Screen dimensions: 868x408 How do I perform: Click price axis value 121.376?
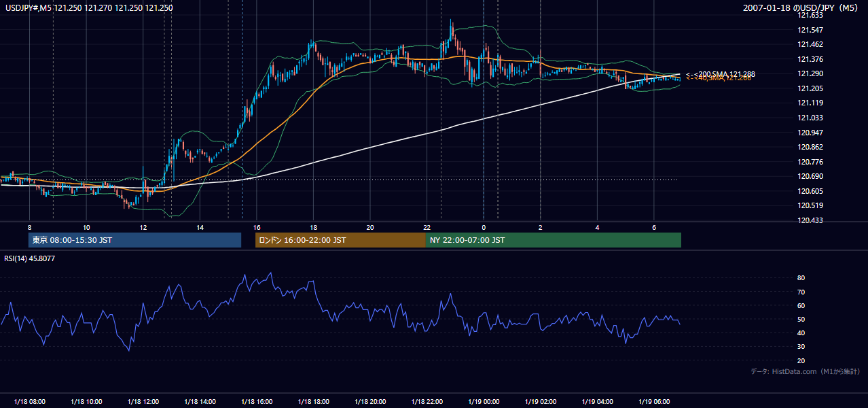coord(810,59)
